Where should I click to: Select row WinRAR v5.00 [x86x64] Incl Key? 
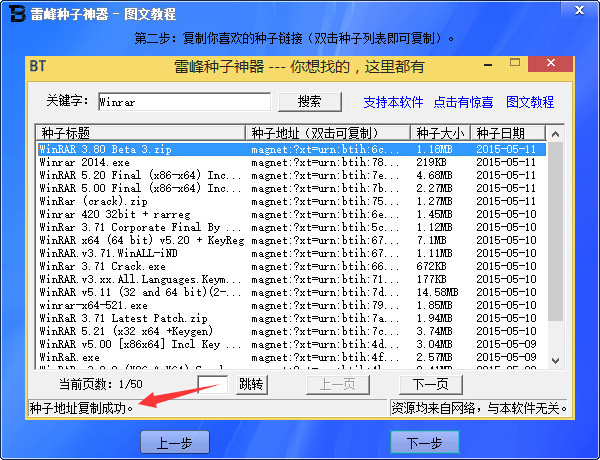coord(292,344)
